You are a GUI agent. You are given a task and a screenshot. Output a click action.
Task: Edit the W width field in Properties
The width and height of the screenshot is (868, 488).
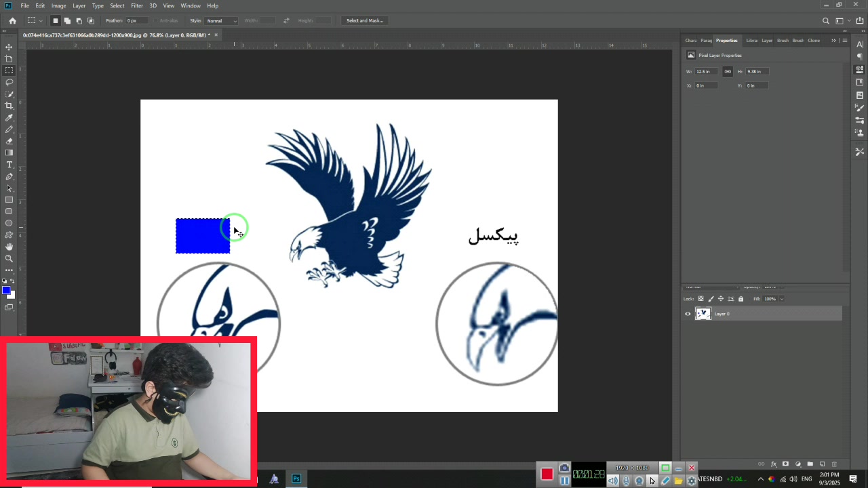[x=707, y=71]
